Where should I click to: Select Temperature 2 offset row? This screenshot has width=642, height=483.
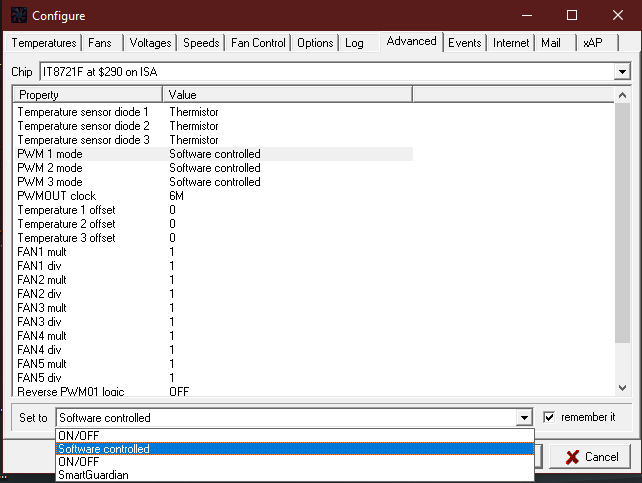[214, 224]
